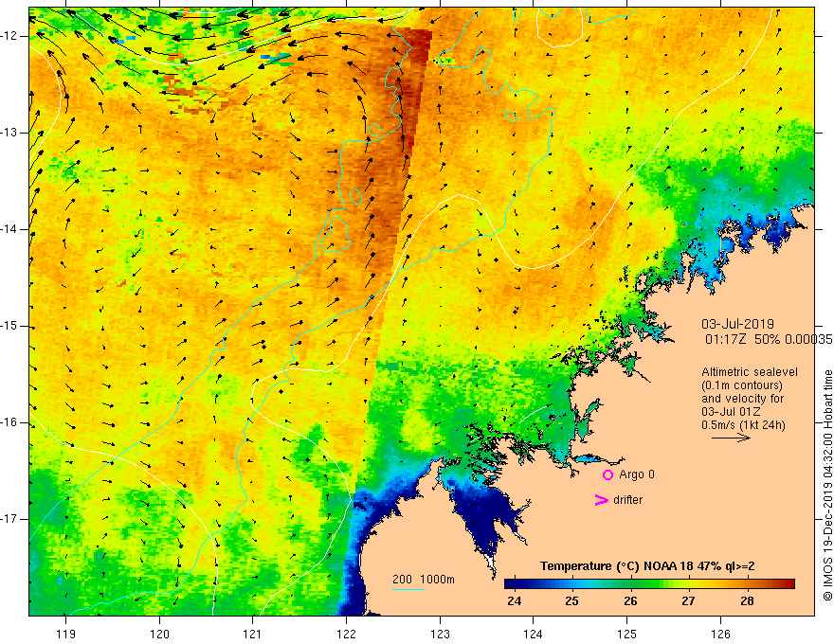Viewport: 834px width, 644px height.
Task: Click the 'and velocity for' caption line
Action: pyautogui.click(x=742, y=399)
